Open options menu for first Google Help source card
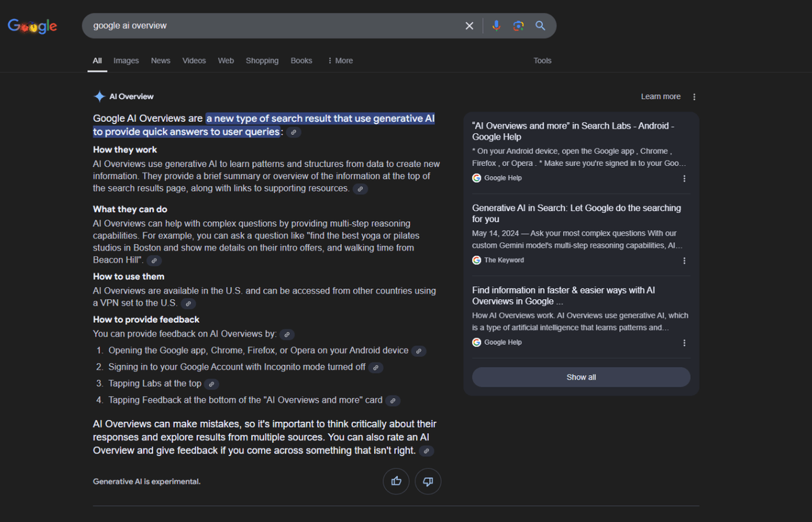 point(684,179)
